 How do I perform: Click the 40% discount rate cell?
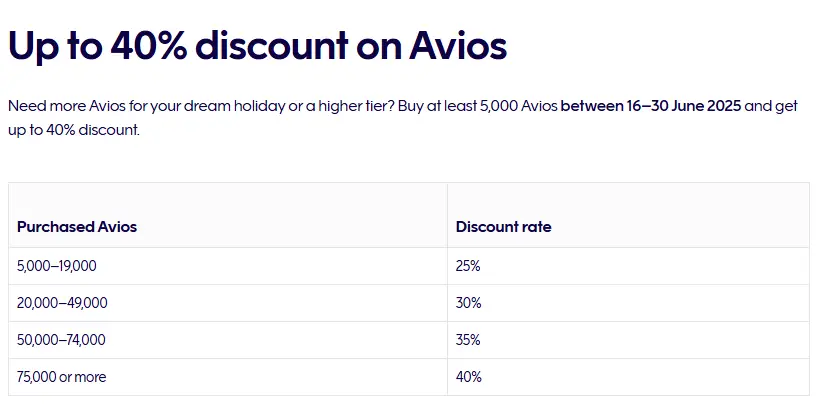(x=628, y=377)
